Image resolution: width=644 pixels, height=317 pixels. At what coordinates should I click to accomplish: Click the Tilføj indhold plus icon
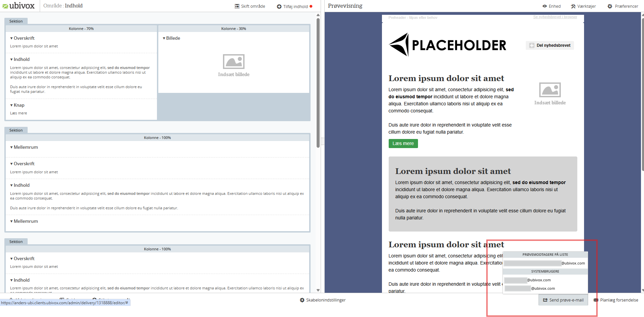tap(279, 7)
